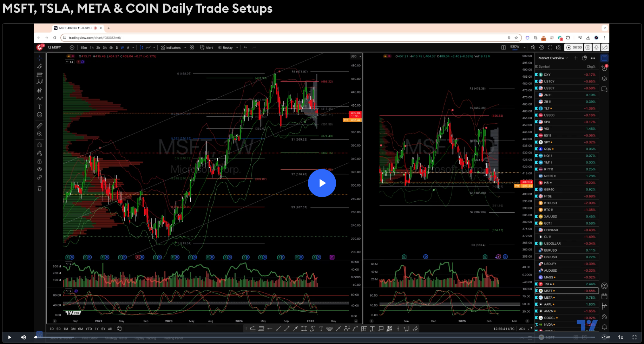Open the Market Overview watchlist dropdown
The image size is (644, 344).
point(553,58)
